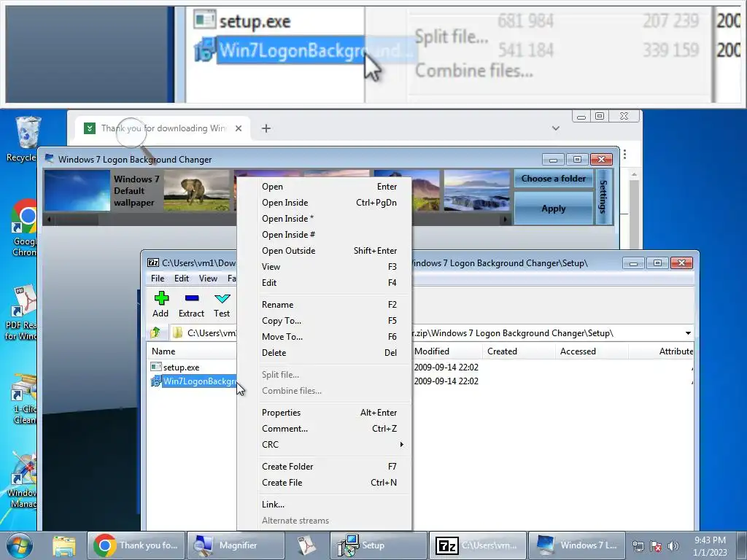Click the setup.exe file icon in 7-Zip list

[x=156, y=367]
